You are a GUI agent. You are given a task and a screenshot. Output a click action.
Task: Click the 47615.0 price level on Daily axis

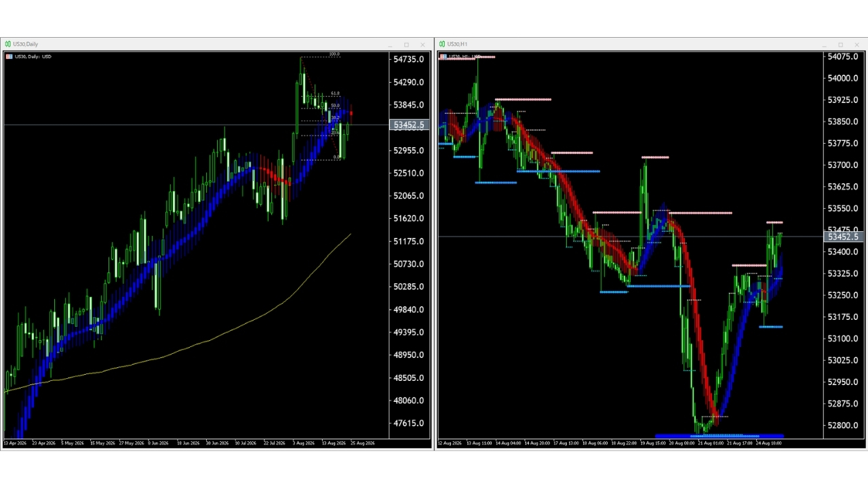[409, 424]
